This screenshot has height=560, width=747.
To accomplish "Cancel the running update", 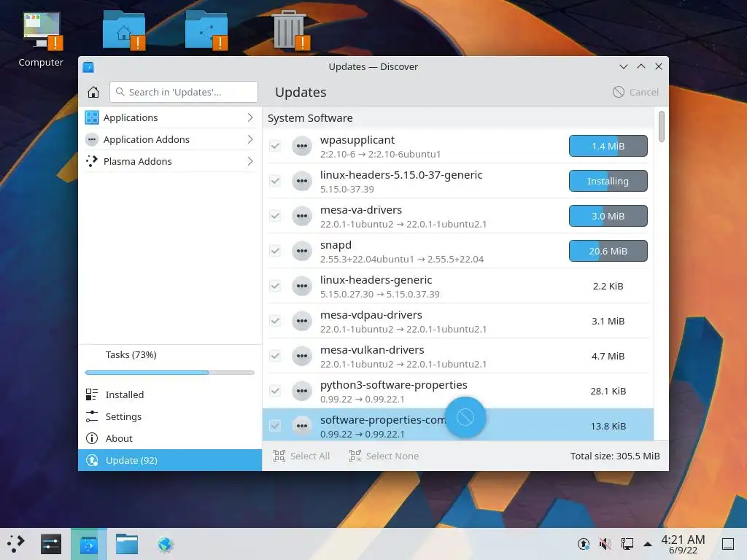I will pyautogui.click(x=635, y=92).
